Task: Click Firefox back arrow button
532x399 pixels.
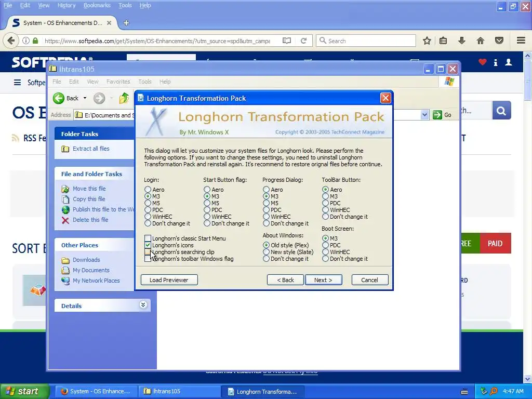Action: 11,41
